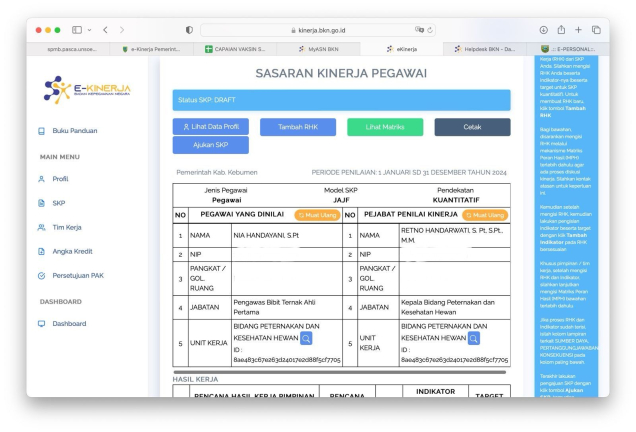Select the eKinerja tab
This screenshot has width=636, height=432.
click(x=402, y=49)
